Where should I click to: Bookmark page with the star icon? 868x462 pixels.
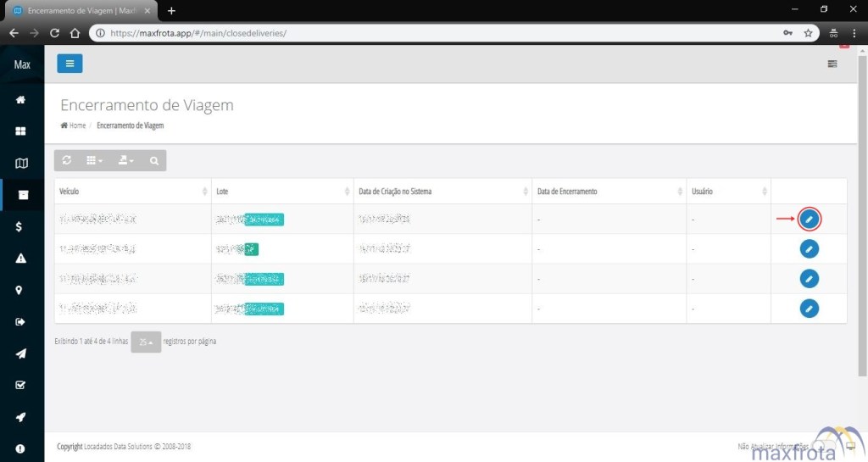(808, 33)
